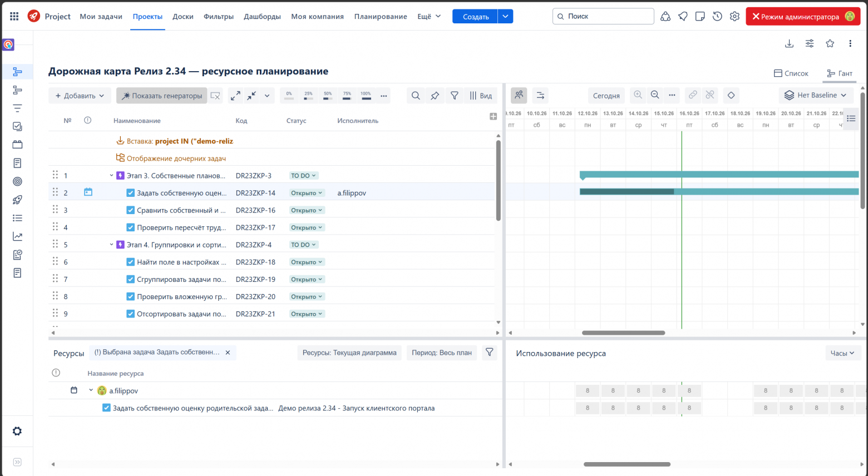Open the global settings gear in top bar
Viewport: 868px width, 476px height.
pyautogui.click(x=734, y=16)
